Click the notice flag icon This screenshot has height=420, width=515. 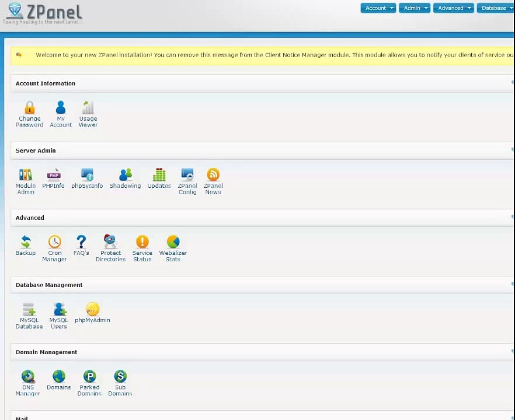pos(19,55)
